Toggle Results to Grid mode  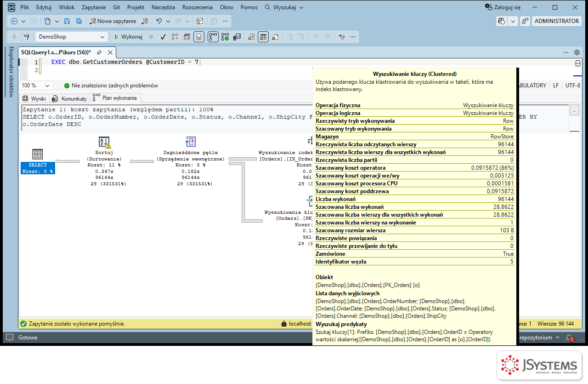click(x=263, y=37)
